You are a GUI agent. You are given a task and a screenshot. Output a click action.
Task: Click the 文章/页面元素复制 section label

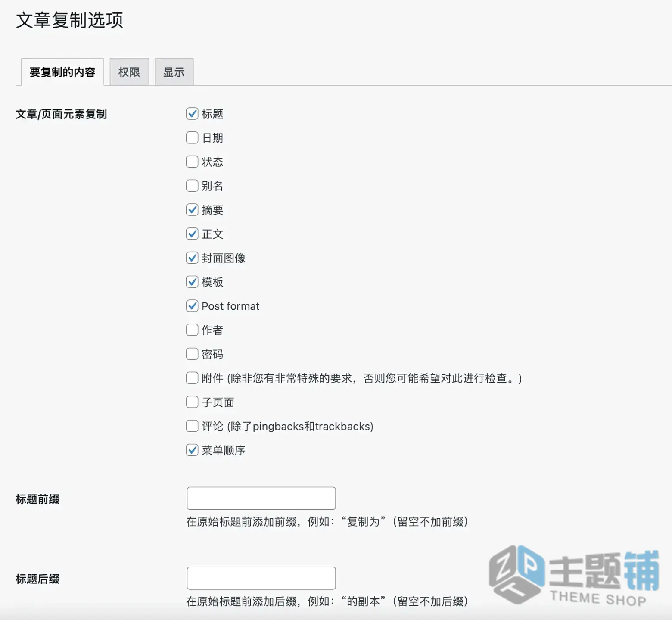pyautogui.click(x=61, y=114)
